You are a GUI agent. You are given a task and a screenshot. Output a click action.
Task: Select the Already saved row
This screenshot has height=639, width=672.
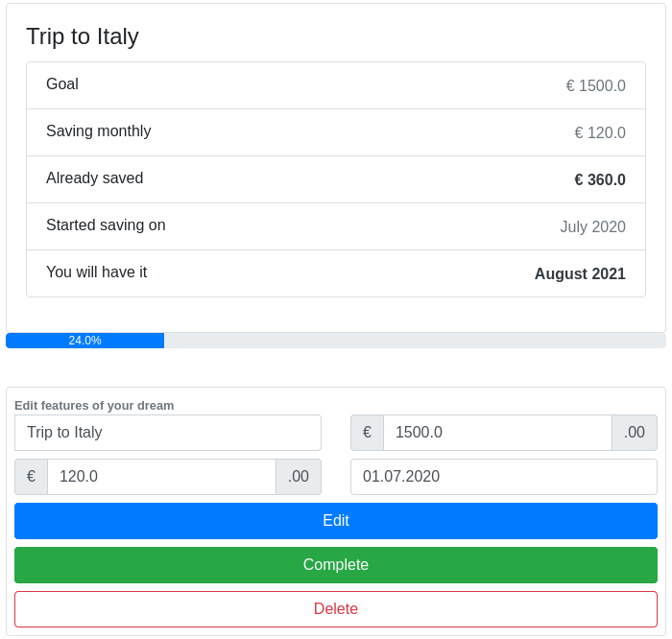[336, 179]
